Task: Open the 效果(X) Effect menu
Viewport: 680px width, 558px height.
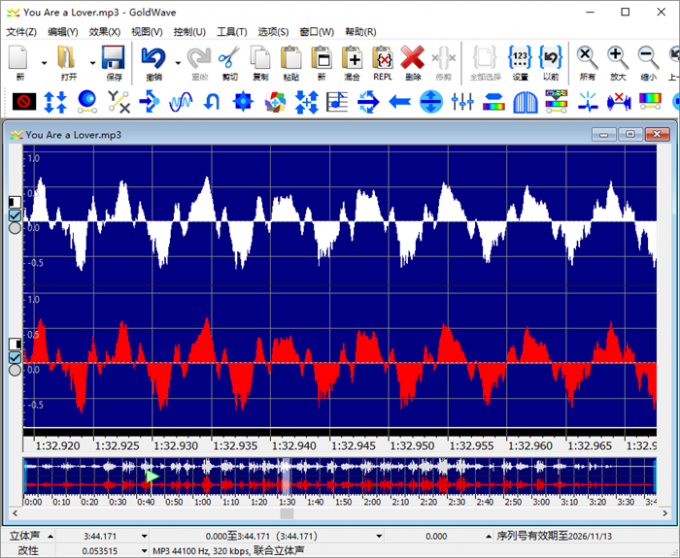Action: coord(105,32)
